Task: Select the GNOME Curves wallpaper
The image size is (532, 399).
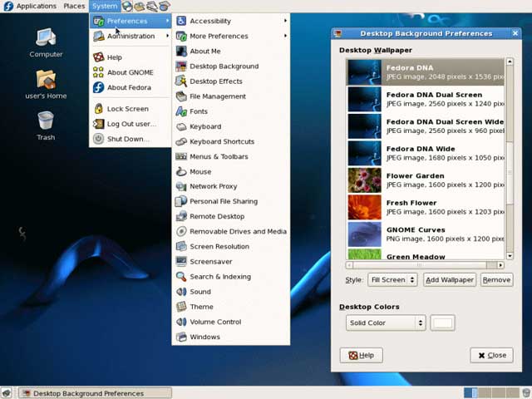Action: coord(425,234)
